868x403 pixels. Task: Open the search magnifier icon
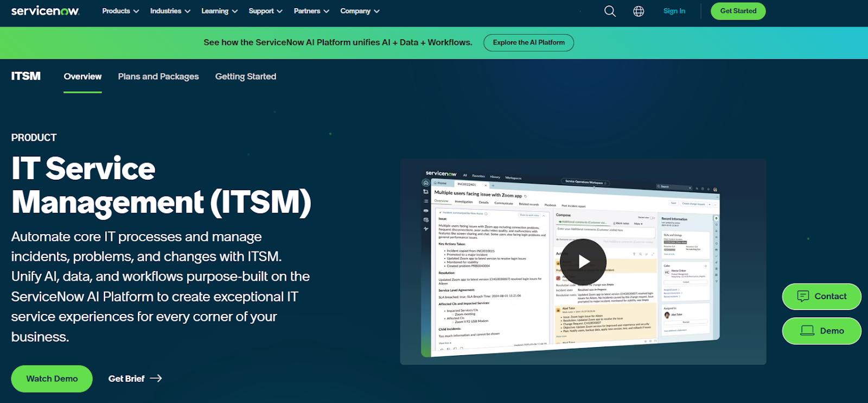point(610,11)
